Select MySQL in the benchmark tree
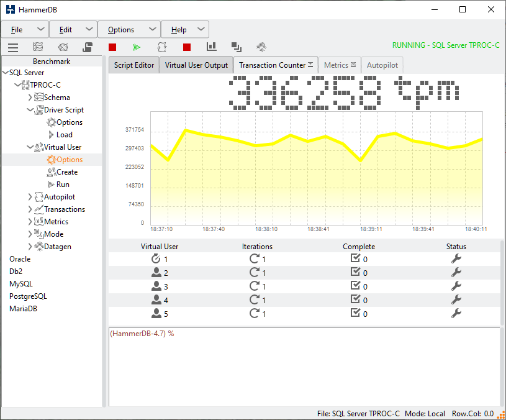This screenshot has width=506, height=420. [x=21, y=284]
